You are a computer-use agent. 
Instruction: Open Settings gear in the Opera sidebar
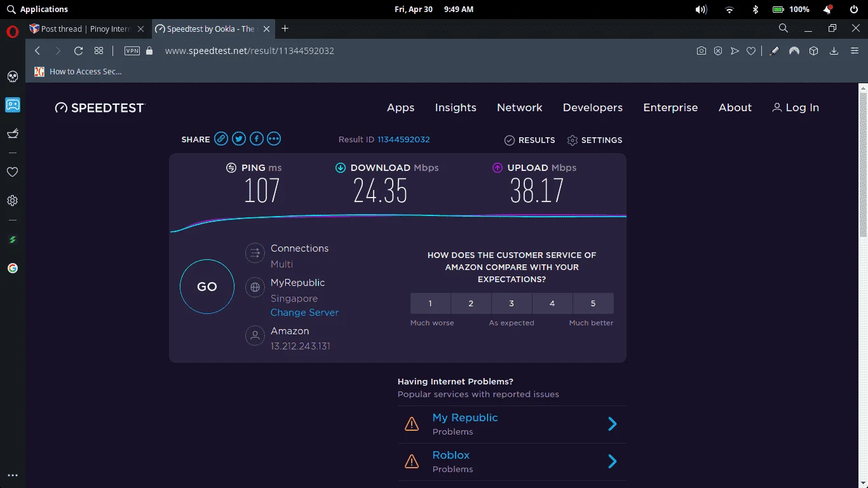click(12, 201)
